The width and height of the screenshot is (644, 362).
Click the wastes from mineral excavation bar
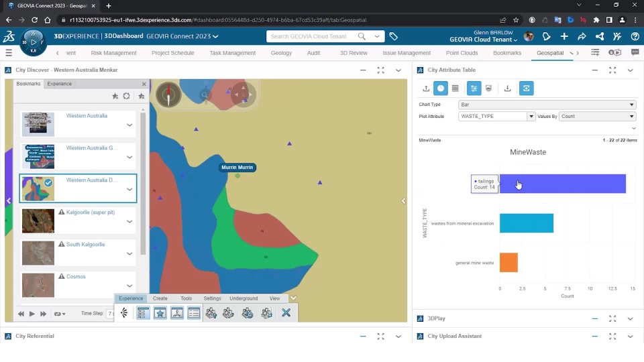coord(527,223)
